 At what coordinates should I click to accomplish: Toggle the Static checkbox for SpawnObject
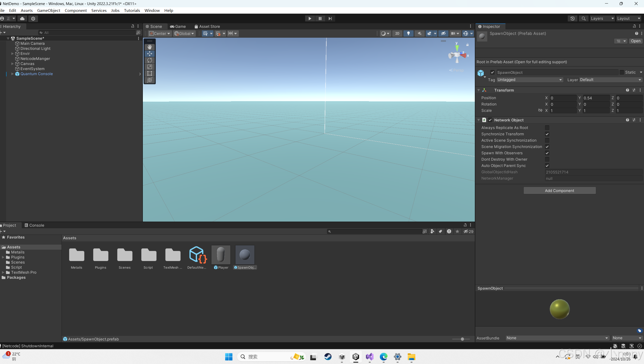click(x=622, y=72)
